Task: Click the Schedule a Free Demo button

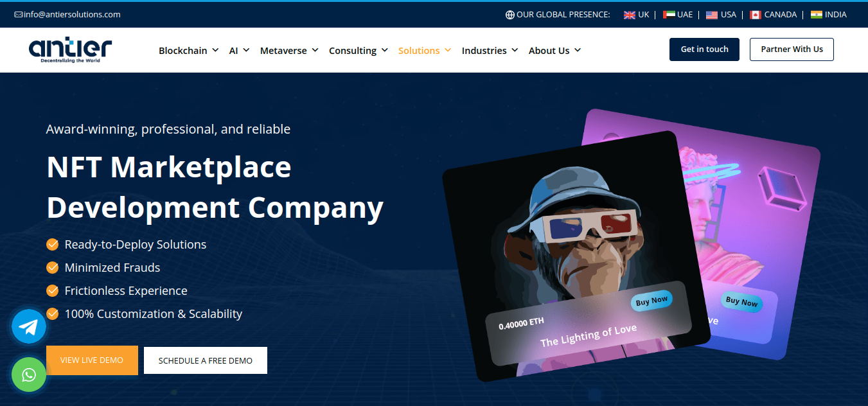Action: tap(206, 360)
